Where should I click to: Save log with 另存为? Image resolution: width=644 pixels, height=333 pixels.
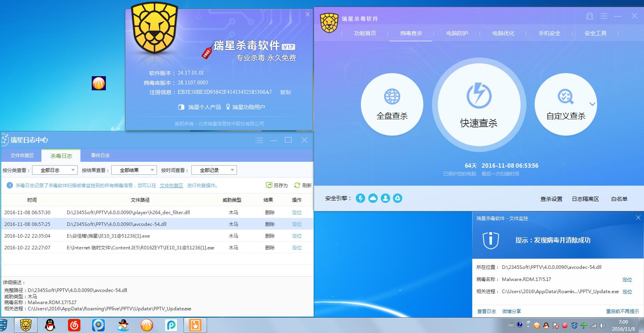[277, 185]
